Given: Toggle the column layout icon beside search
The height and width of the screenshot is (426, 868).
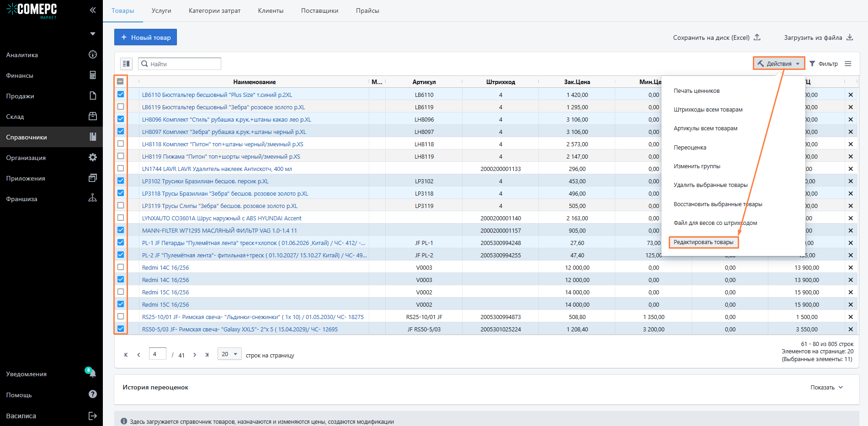Looking at the screenshot, I should 126,64.
